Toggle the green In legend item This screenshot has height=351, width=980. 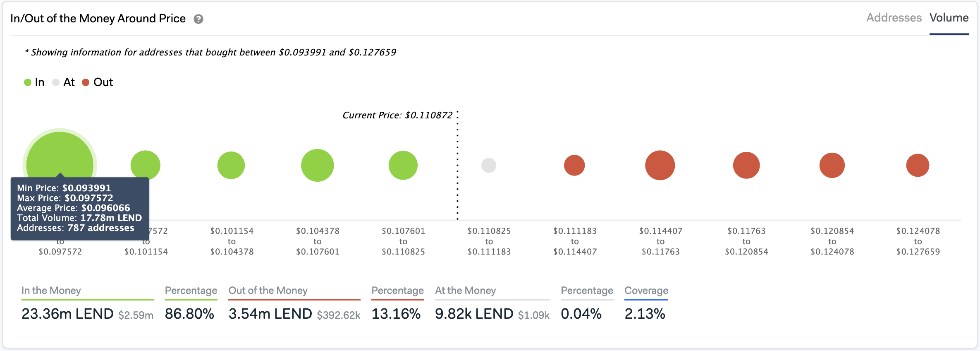(34, 82)
